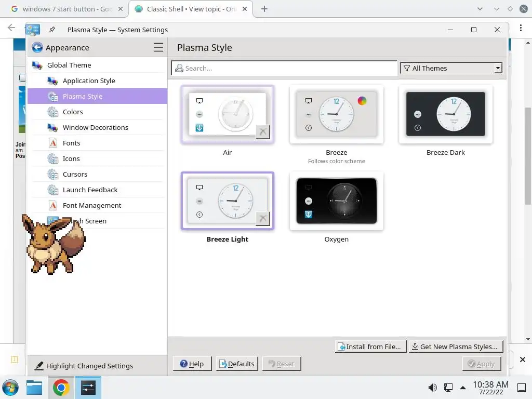Click Install from File button
Screen dimensions: 532x399
[x=370, y=347]
